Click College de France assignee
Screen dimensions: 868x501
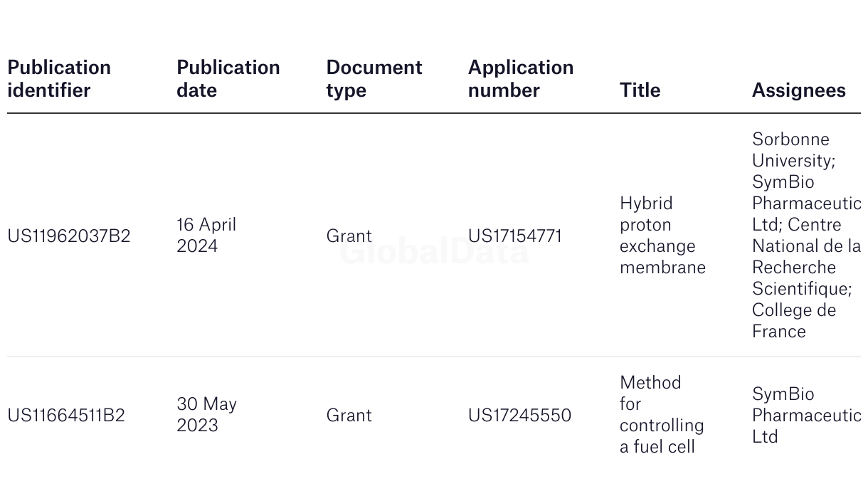[x=794, y=320]
